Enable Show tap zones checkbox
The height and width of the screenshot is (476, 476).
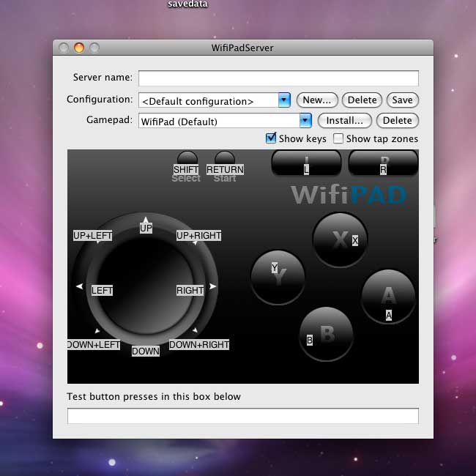[338, 138]
